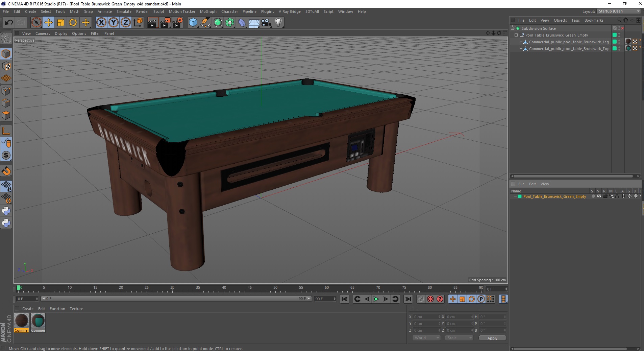Toggle layer solo dot
The width and height of the screenshot is (644, 351).
click(593, 196)
